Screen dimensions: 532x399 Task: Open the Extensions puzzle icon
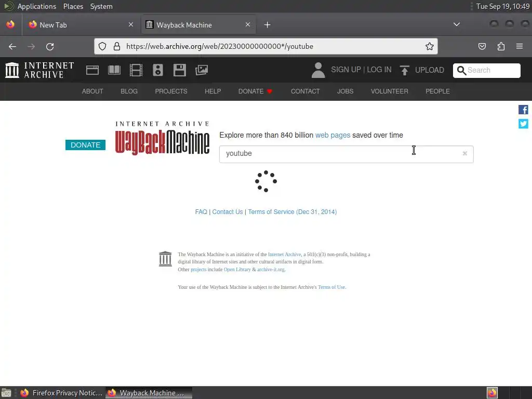click(501, 46)
